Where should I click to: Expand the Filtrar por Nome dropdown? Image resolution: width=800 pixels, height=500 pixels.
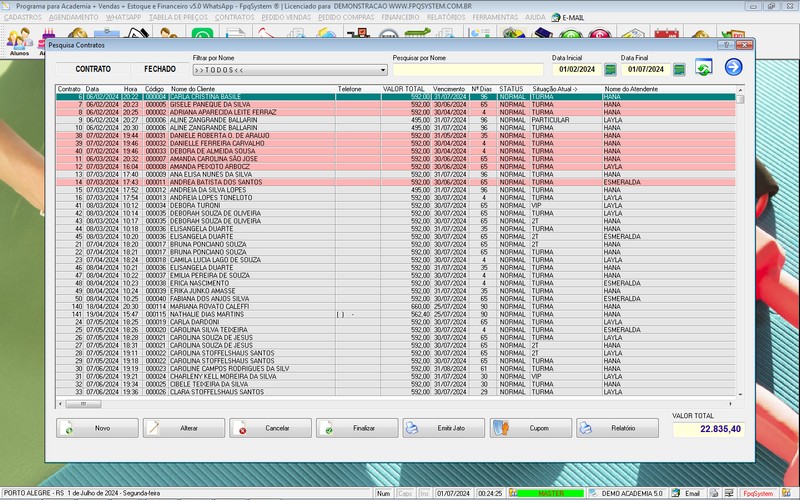tap(383, 70)
